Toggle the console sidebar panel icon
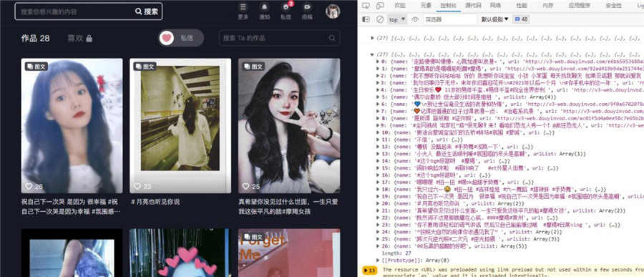644x277 pixels. point(366,19)
